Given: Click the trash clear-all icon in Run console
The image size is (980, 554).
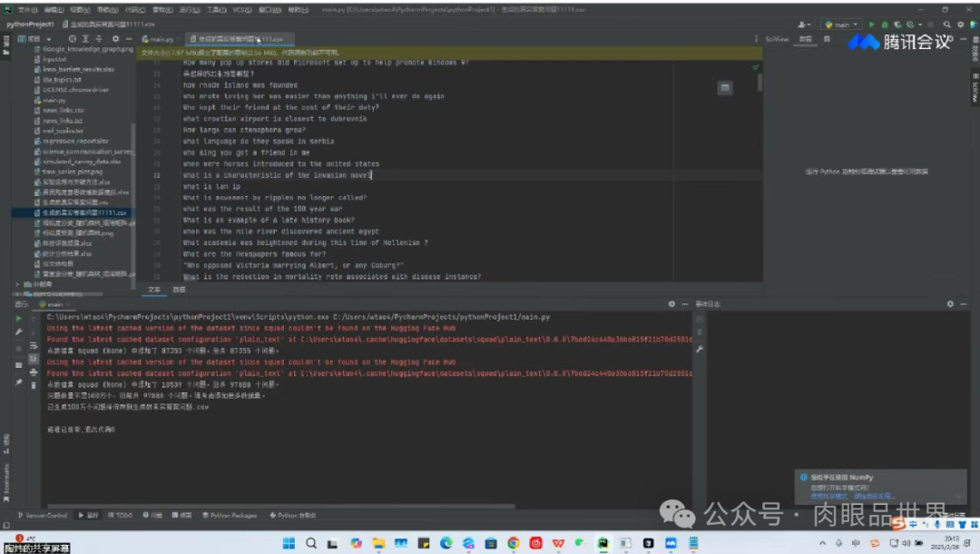Looking at the screenshot, I should (34, 386).
